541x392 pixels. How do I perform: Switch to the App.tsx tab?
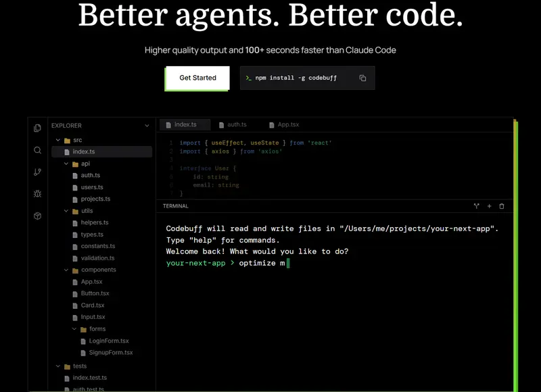point(284,125)
